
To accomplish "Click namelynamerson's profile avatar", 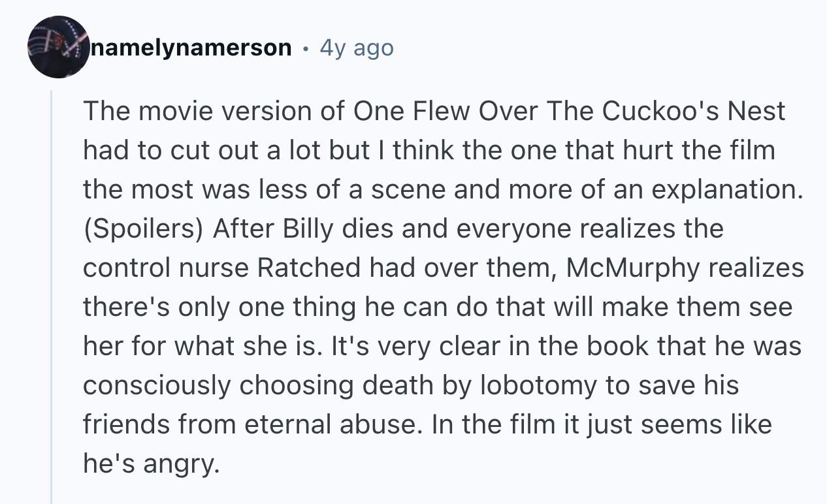I will 58,47.
